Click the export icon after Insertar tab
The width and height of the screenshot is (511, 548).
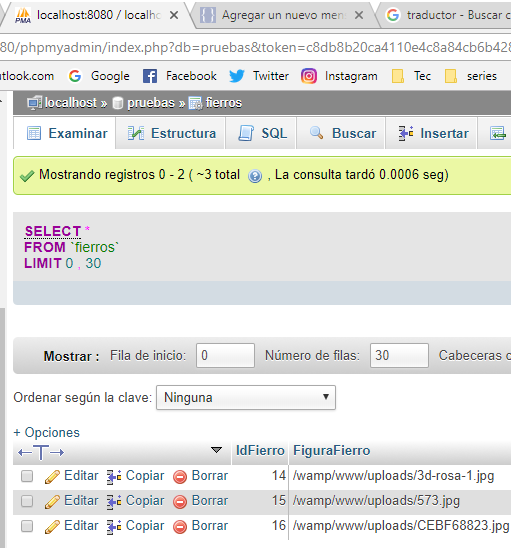[x=497, y=133]
